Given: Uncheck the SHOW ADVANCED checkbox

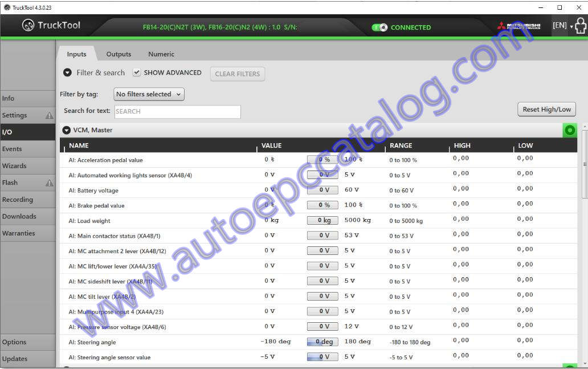Looking at the screenshot, I should click(137, 72).
